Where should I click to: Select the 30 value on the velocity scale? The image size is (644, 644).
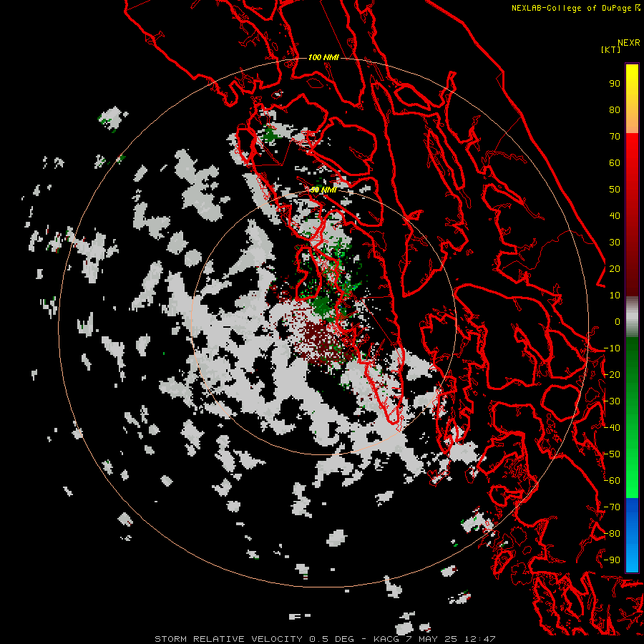point(615,243)
